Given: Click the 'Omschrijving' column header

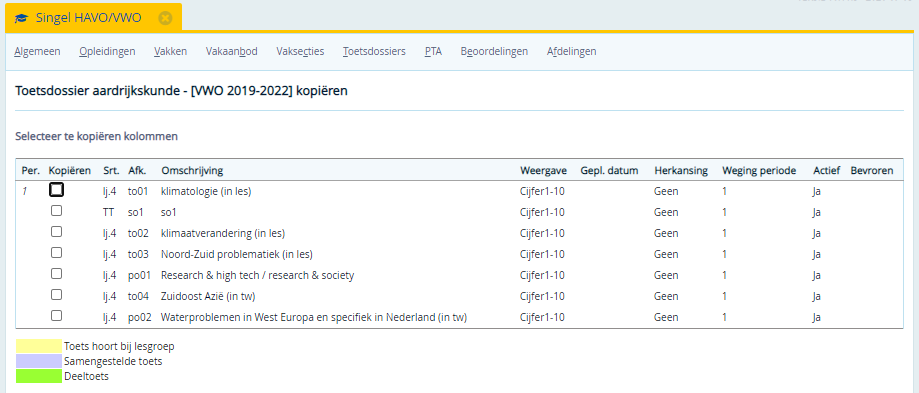Looking at the screenshot, I should 192,170.
